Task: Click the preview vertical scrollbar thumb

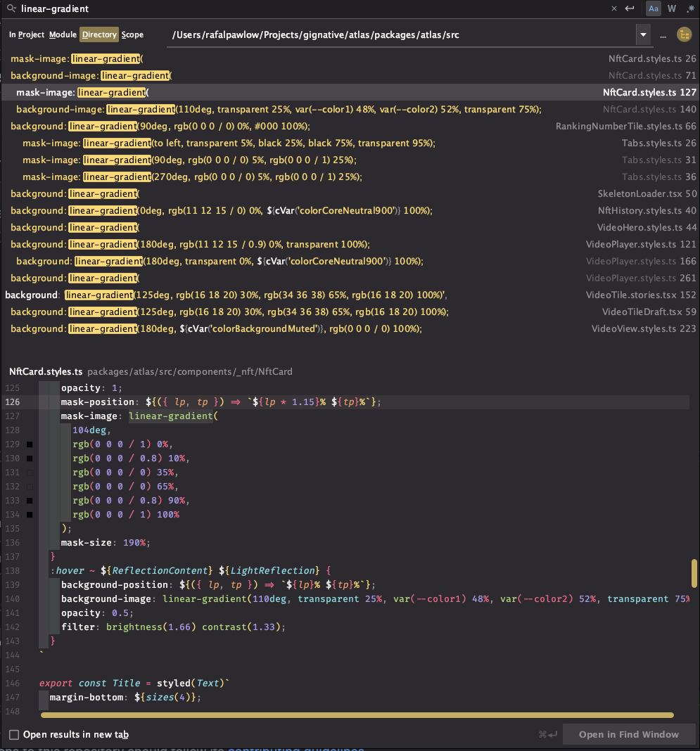Action: (x=694, y=573)
